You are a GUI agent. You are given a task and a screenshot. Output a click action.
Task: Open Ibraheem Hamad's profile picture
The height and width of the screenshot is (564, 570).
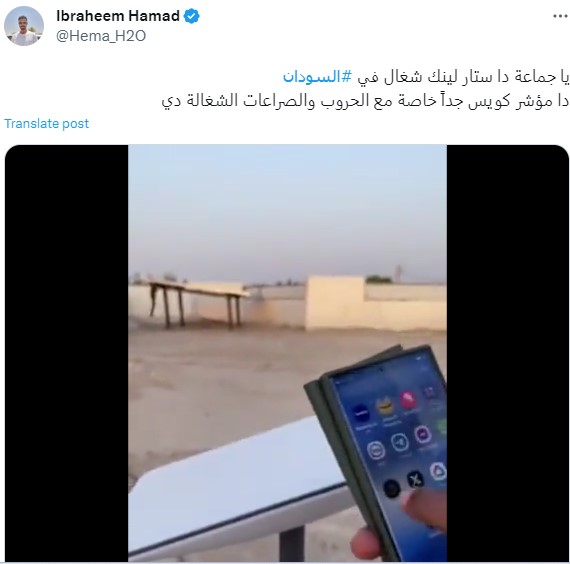[x=24, y=26]
